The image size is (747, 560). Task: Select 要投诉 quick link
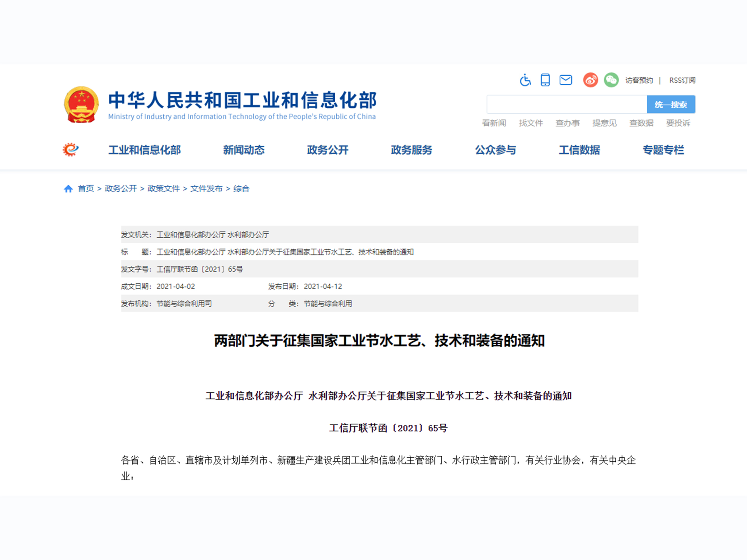[678, 123]
